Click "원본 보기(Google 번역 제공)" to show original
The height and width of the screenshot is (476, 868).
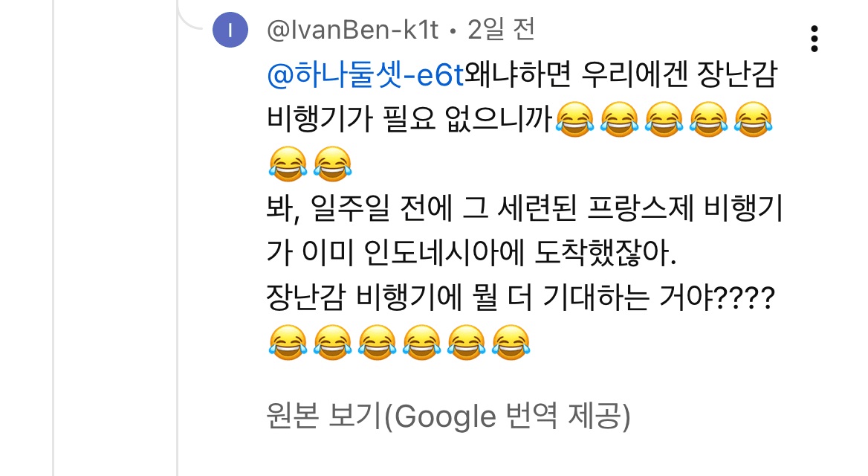tap(448, 416)
